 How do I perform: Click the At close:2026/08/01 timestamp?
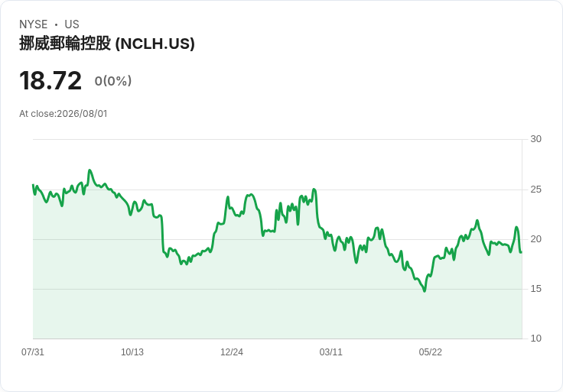coord(63,114)
